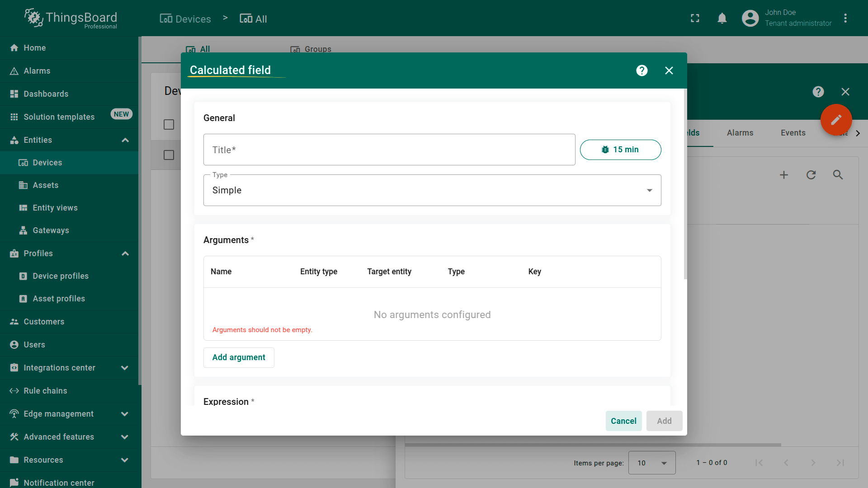Click the notifications bell icon
The width and height of the screenshot is (868, 488).
(x=722, y=19)
